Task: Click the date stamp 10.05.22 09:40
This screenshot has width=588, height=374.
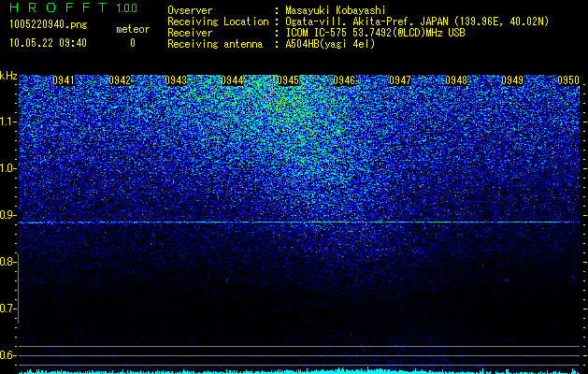Action: pos(48,43)
